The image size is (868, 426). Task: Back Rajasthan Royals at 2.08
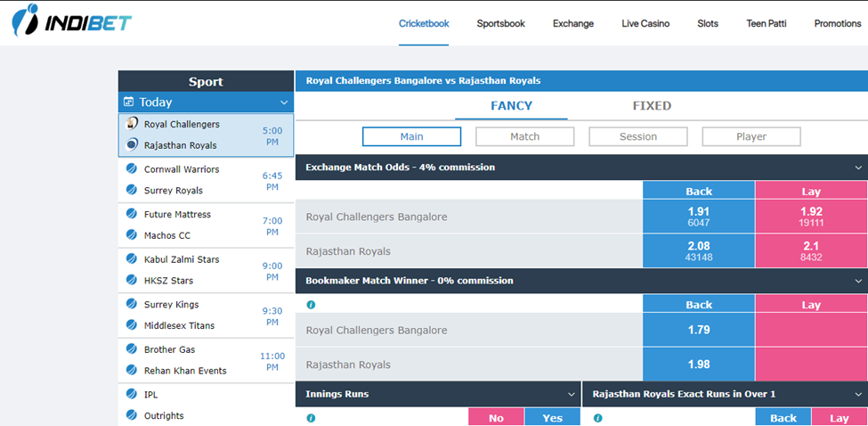[699, 251]
